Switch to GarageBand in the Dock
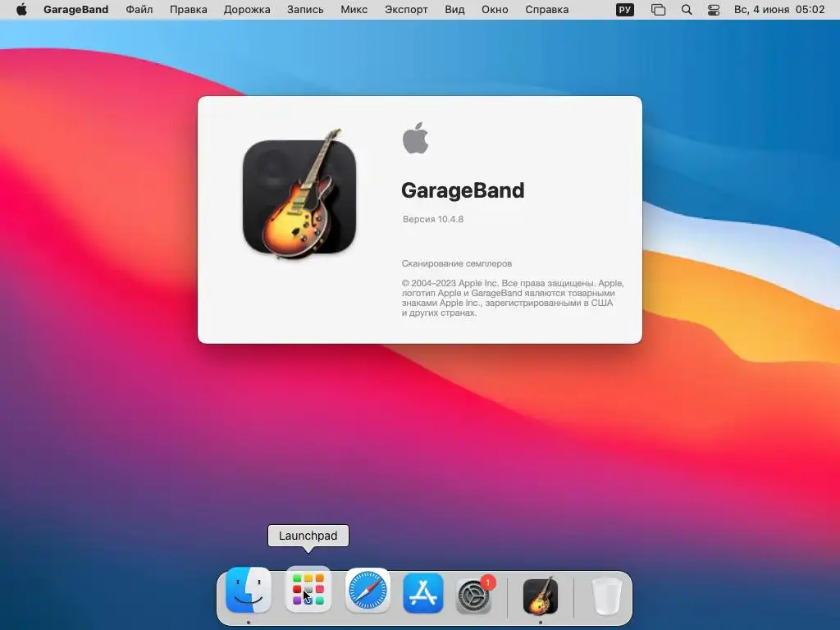The width and height of the screenshot is (840, 630). (541, 596)
